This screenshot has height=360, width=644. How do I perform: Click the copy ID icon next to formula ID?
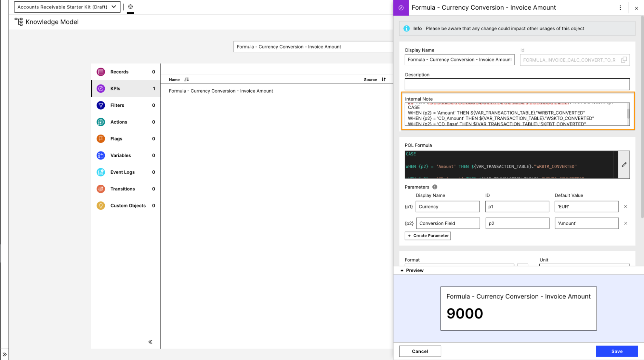(x=624, y=60)
